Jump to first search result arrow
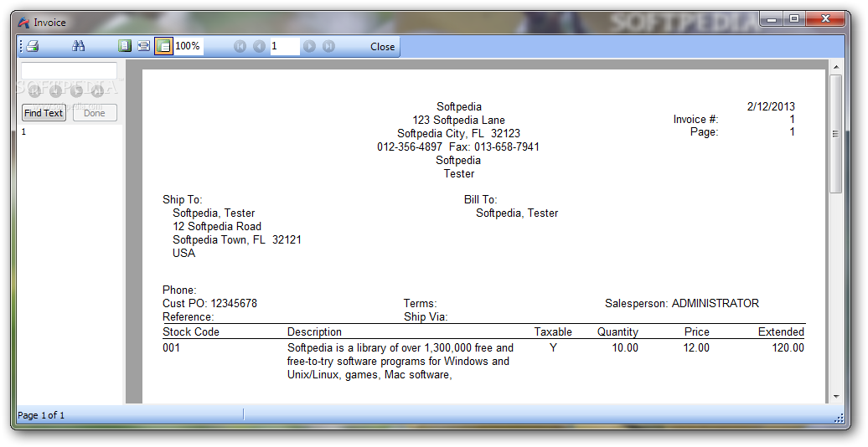 [35, 90]
